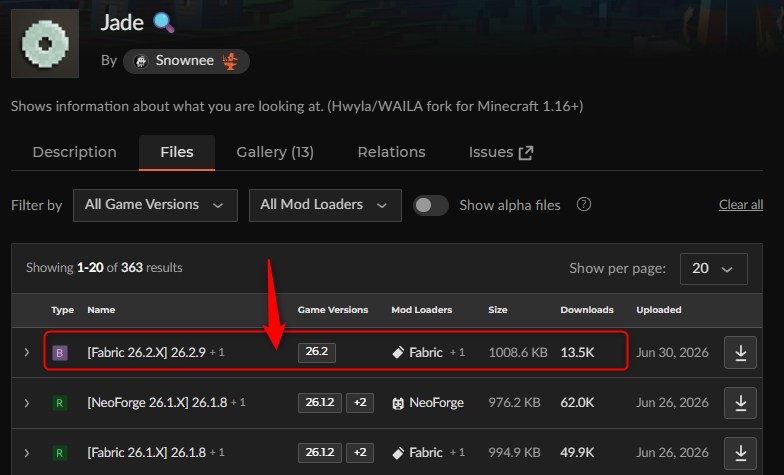Download the Fabric 26.1.X 26.1.8 file
The height and width of the screenshot is (475, 784).
[x=740, y=453]
